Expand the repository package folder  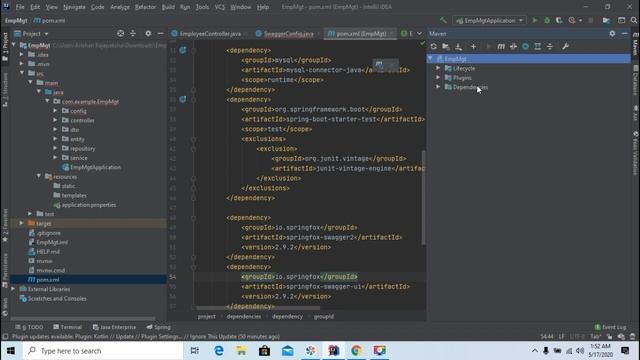tap(56, 148)
